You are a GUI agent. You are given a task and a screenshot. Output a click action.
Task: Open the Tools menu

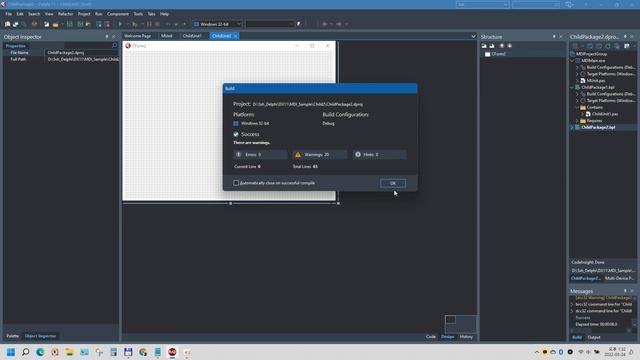pos(138,14)
